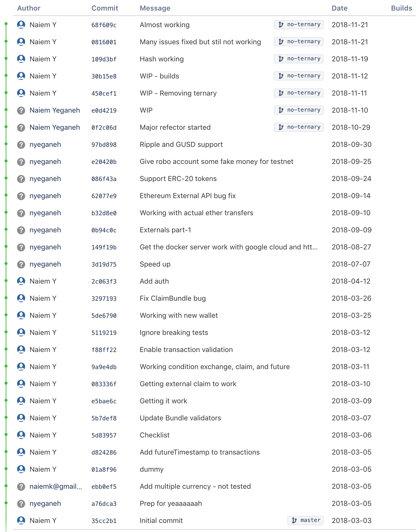416x532 pixels.
Task: Click question-mark avatar on commit b32d8e0
Action: click(21, 213)
